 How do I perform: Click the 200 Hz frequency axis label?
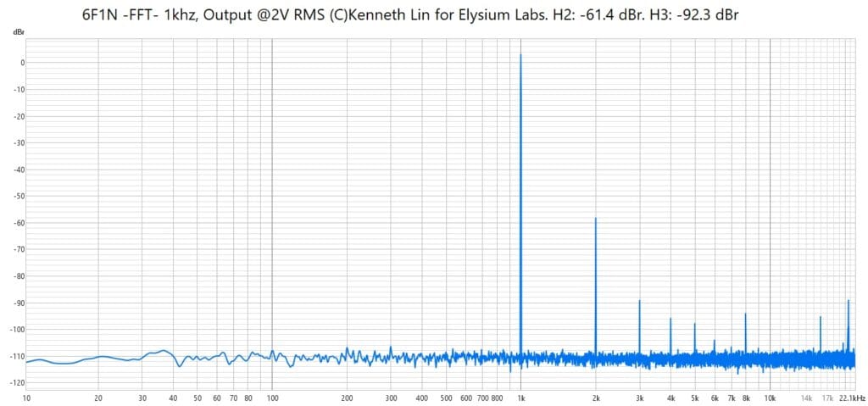[x=347, y=398]
